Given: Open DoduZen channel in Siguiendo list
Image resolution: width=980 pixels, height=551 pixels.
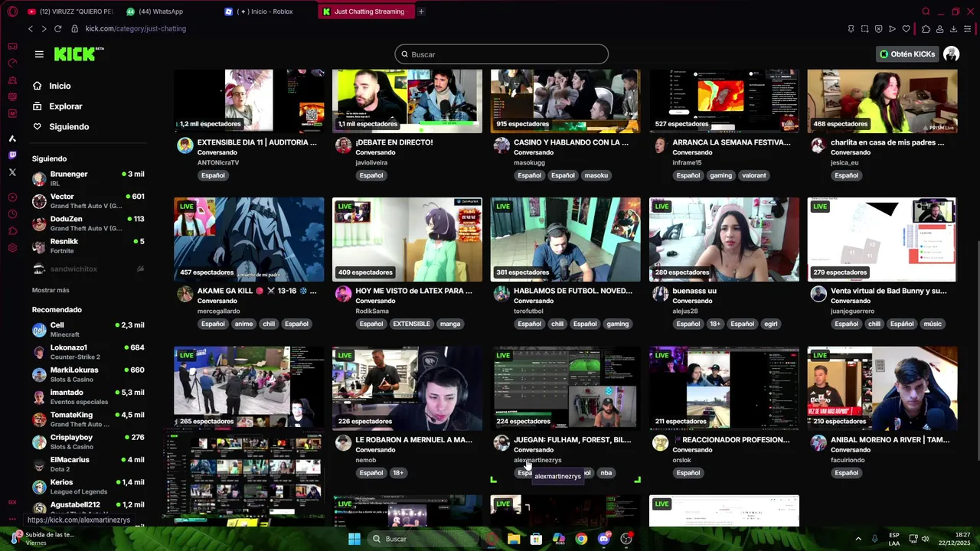Looking at the screenshot, I should [88, 223].
